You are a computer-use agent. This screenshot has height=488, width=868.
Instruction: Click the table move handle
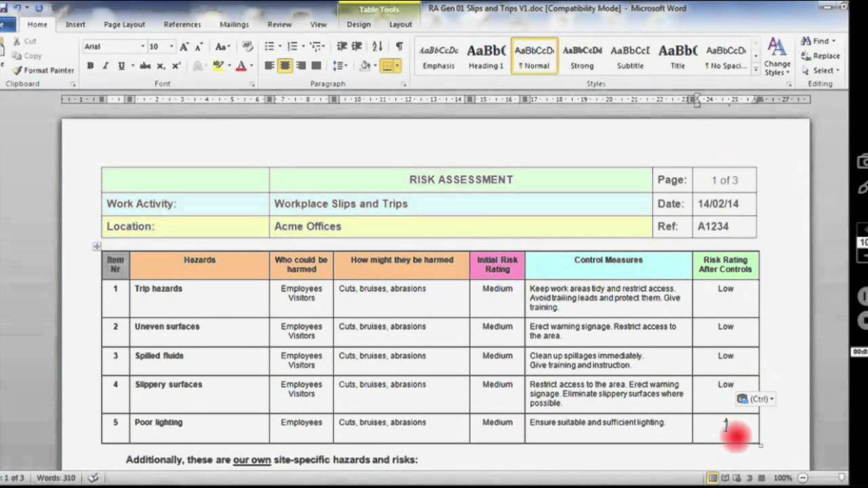tap(97, 246)
